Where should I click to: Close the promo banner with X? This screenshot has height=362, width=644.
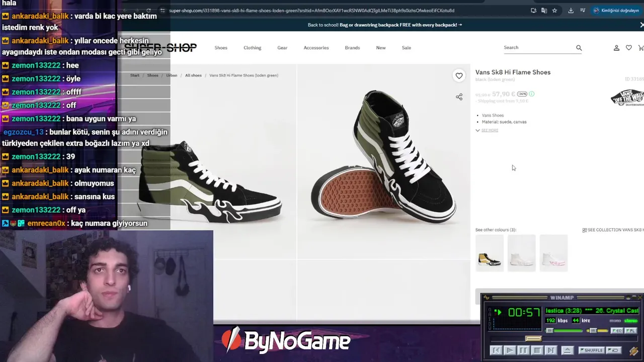click(x=641, y=25)
